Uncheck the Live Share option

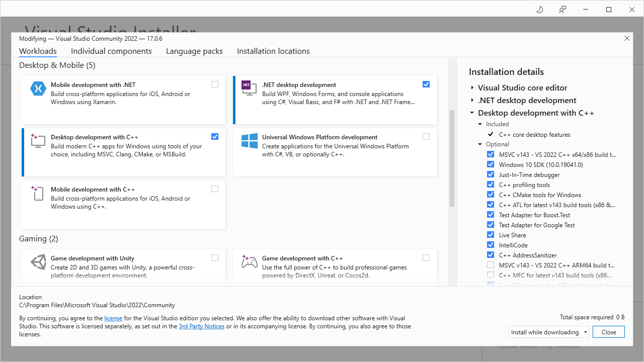pyautogui.click(x=491, y=235)
